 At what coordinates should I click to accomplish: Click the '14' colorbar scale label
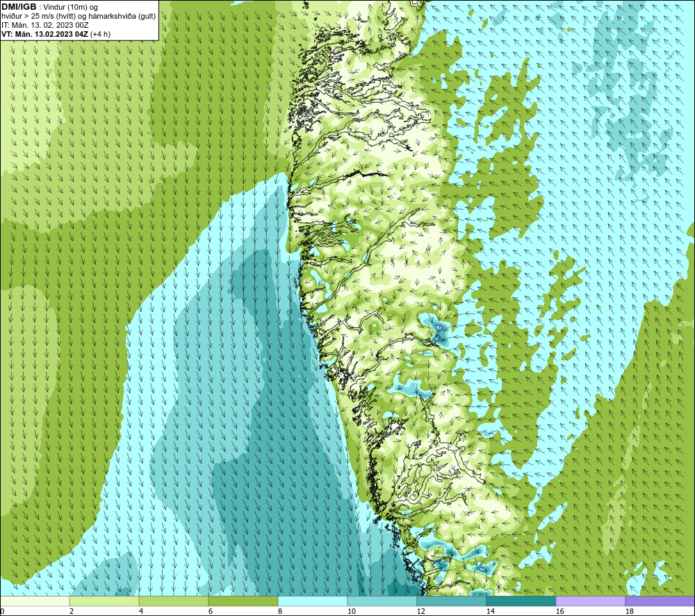pyautogui.click(x=490, y=611)
